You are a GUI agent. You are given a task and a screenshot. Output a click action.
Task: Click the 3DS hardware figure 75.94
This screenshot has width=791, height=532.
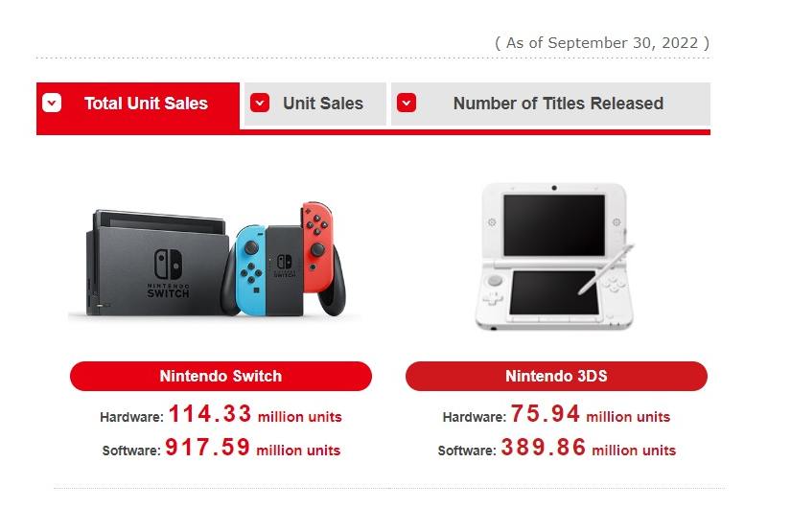click(x=545, y=415)
